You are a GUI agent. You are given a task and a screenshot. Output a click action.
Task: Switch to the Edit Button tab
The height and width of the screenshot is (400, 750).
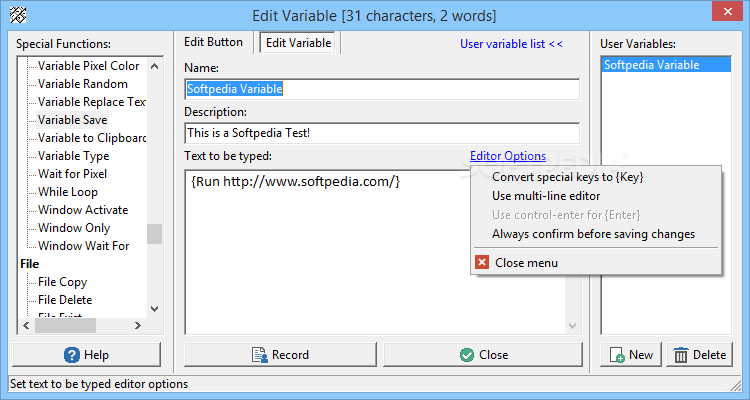pos(217,43)
